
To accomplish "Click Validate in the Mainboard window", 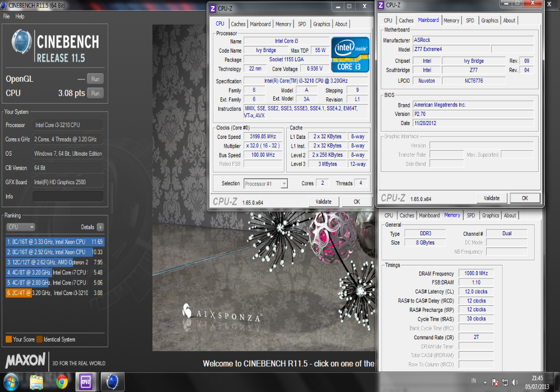I will click(492, 198).
